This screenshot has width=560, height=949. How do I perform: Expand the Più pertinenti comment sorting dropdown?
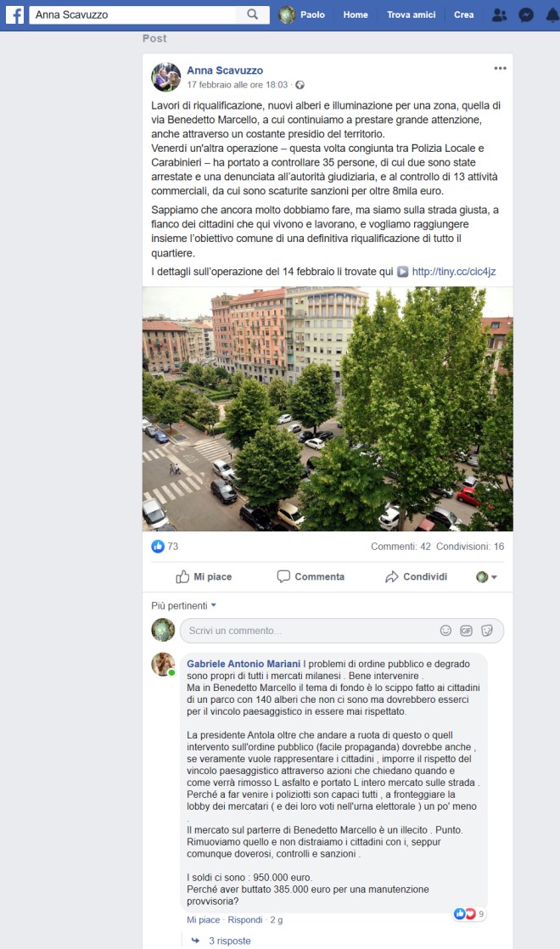click(184, 606)
